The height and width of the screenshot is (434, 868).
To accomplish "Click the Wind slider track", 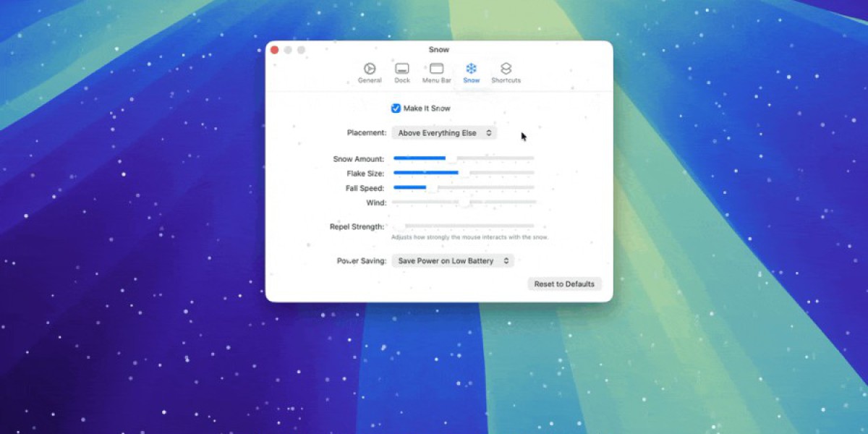I will click(463, 203).
